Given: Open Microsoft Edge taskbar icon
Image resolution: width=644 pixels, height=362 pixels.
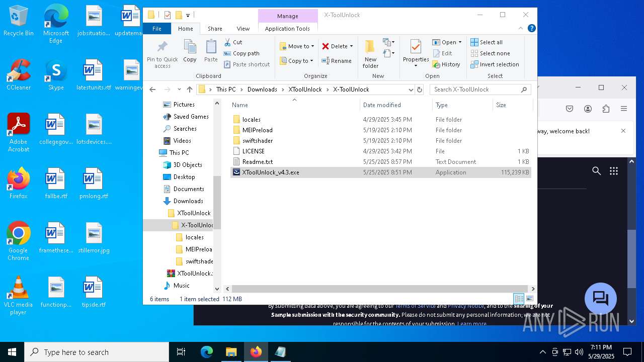Looking at the screenshot, I should tap(207, 352).
